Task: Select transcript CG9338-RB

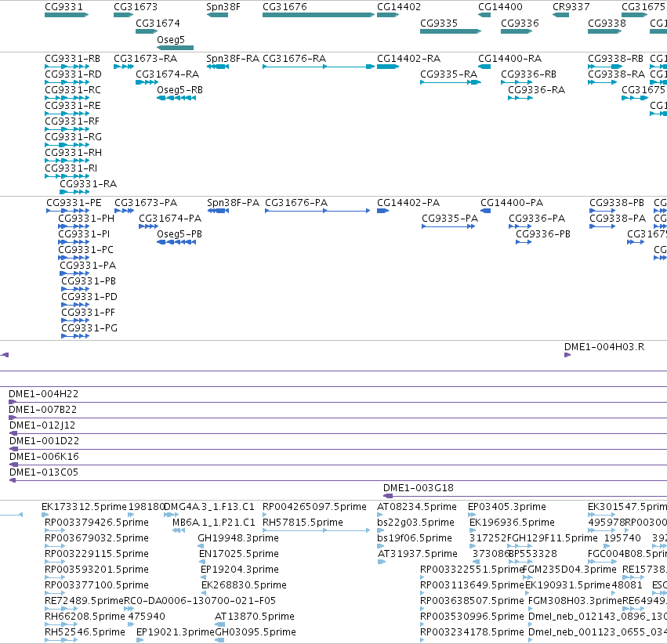Action: click(605, 67)
